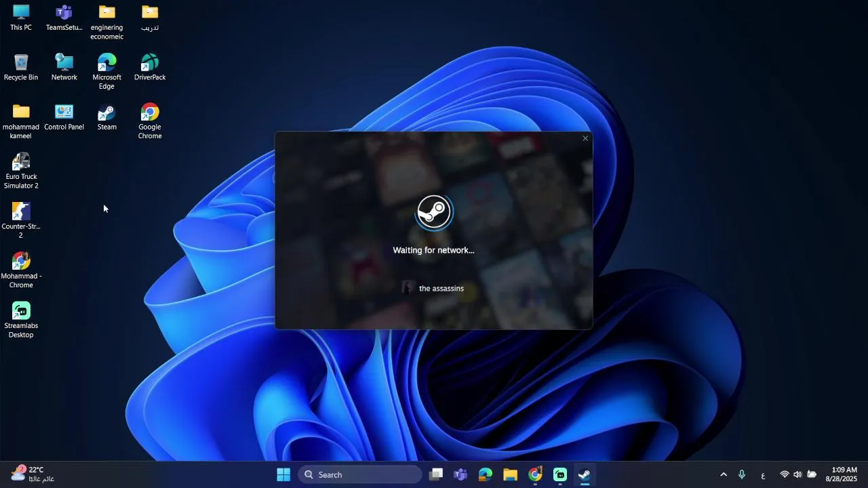
Task: Switch the Arabic input language indicator
Action: coord(763,475)
